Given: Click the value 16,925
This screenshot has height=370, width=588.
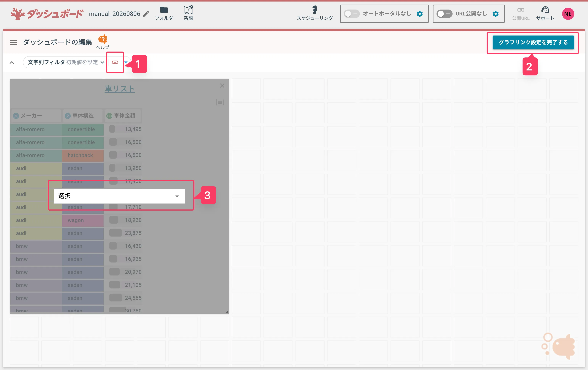Looking at the screenshot, I should tap(133, 259).
